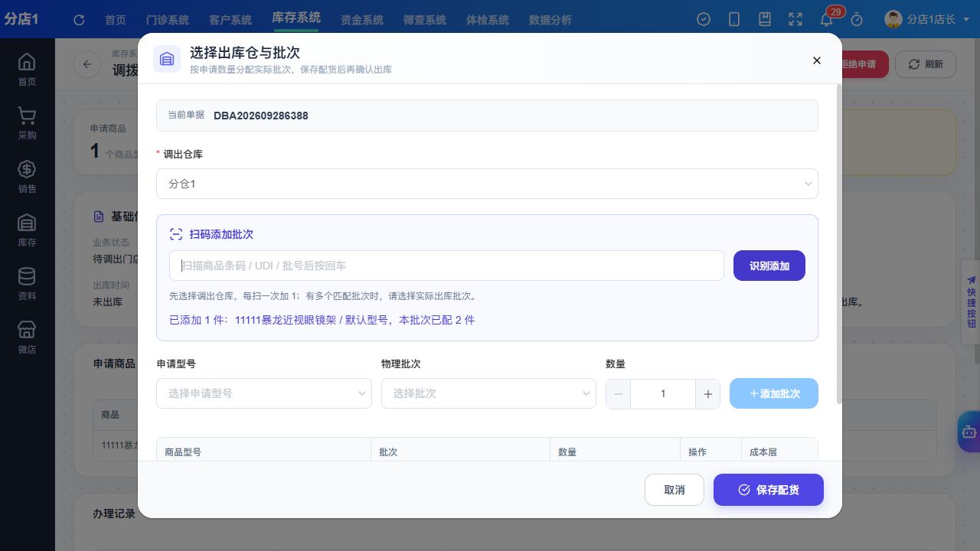Click the reload icon in the top bar
Viewport: 980px width, 551px height.
click(79, 20)
